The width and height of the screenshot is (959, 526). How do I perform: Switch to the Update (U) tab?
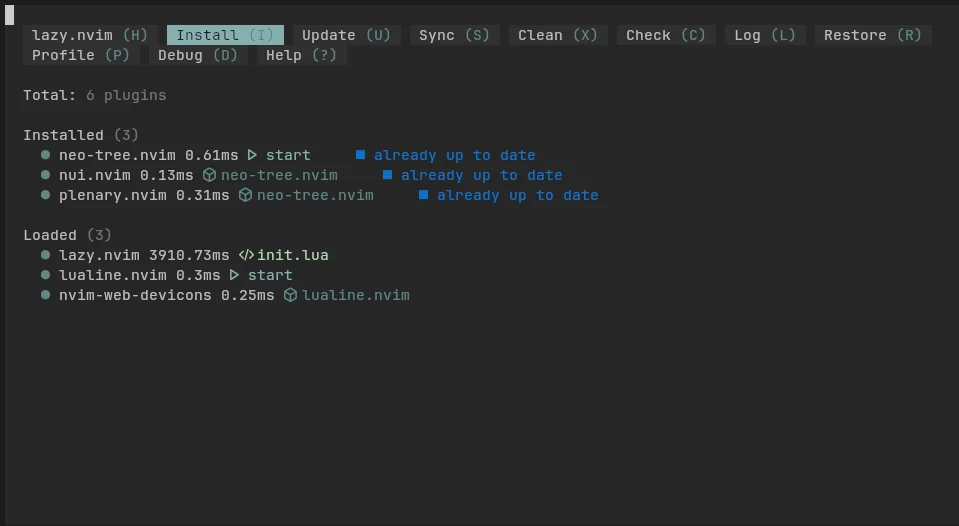click(346, 35)
